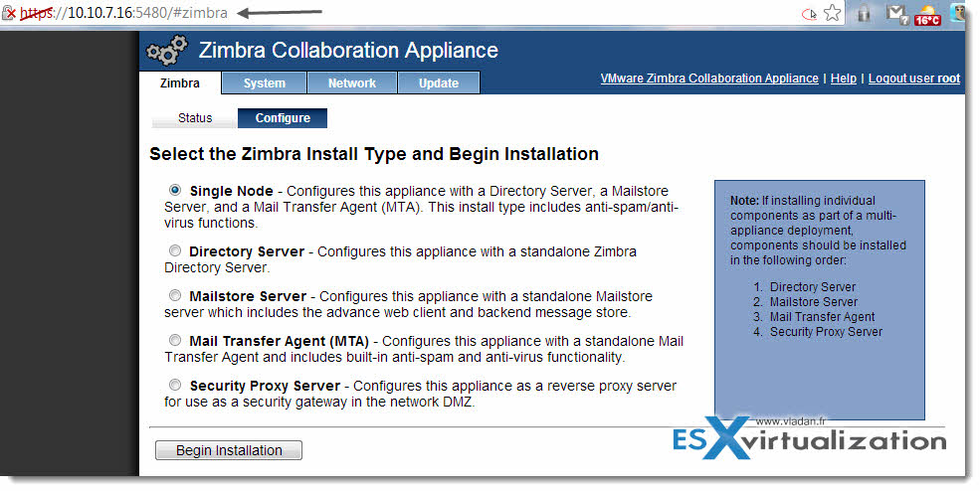
Task: Click the Zimbra gears logo icon
Action: [167, 51]
